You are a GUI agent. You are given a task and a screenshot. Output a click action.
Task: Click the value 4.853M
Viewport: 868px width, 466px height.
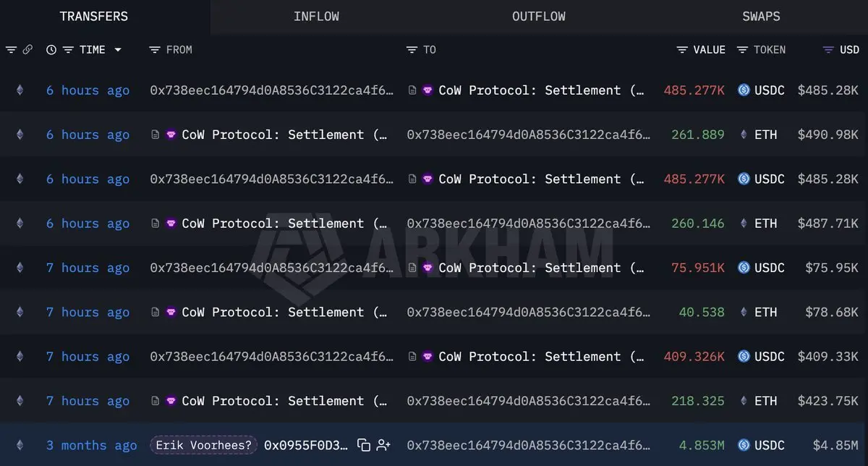pyautogui.click(x=702, y=445)
